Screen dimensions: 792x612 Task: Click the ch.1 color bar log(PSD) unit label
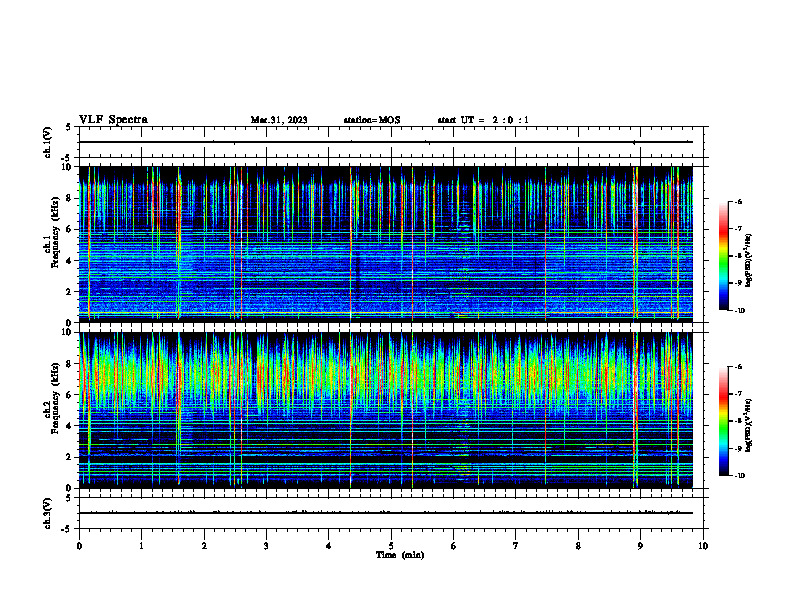point(749,260)
